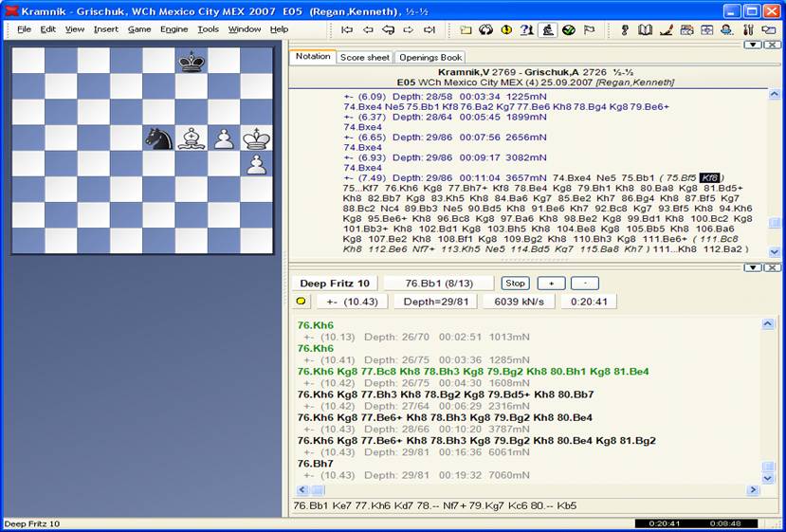Switch to the Score sheet tab
Image resolution: width=786 pixels, height=532 pixels.
(365, 58)
